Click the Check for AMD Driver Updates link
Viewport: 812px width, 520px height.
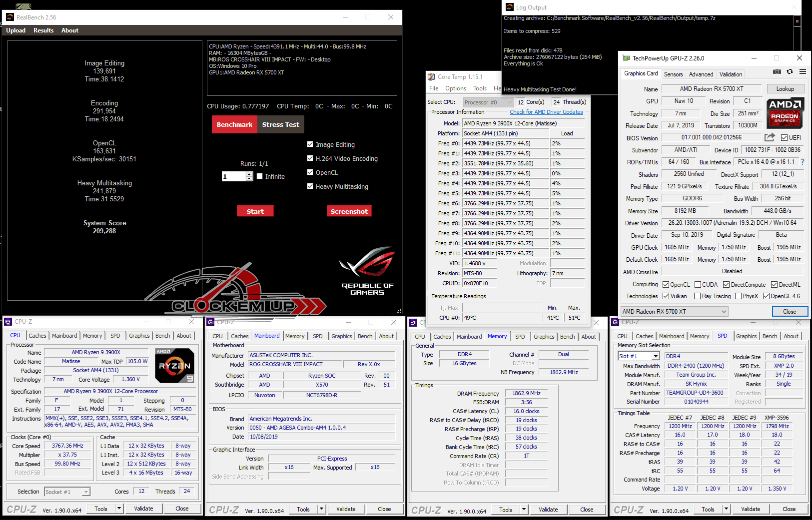[x=546, y=112]
